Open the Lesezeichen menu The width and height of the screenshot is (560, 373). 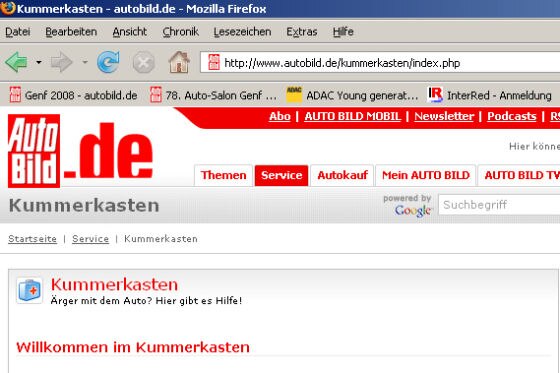[242, 32]
